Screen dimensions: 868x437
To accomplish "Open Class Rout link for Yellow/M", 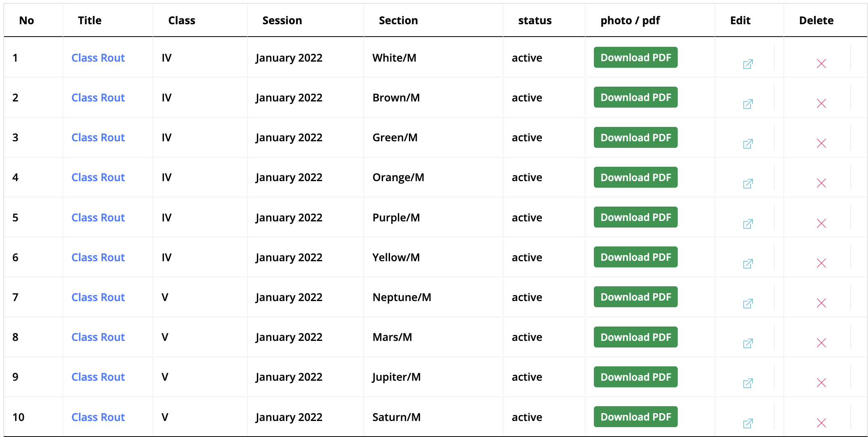I will pos(98,258).
